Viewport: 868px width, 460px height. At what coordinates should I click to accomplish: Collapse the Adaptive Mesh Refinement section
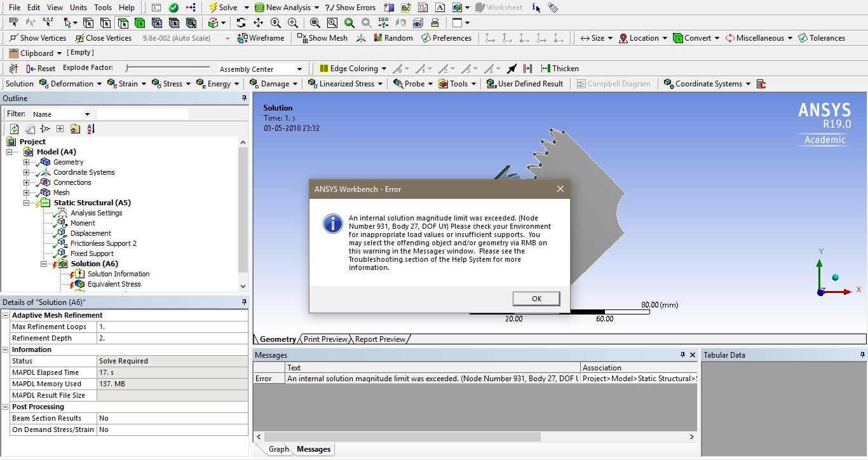6,315
